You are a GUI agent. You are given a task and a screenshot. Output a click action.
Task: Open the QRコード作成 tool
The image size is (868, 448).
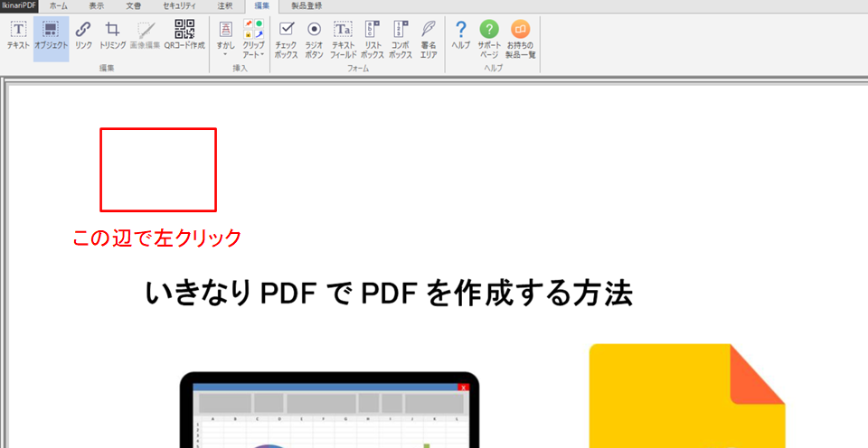click(184, 36)
